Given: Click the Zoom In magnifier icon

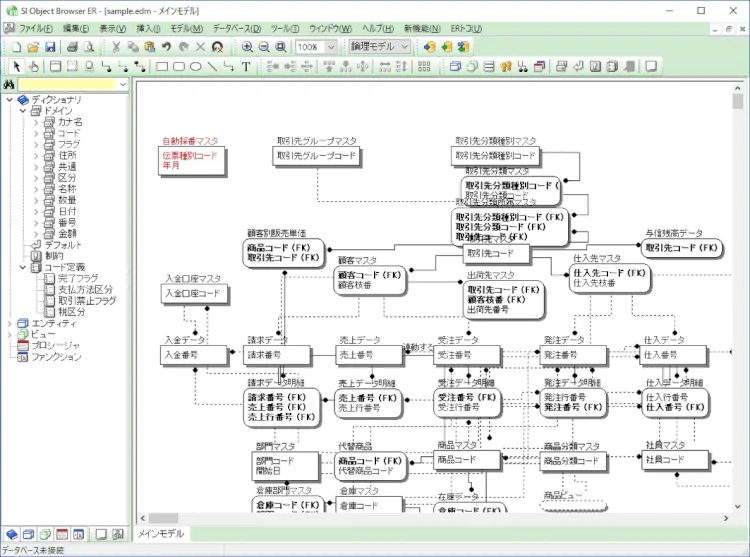Looking at the screenshot, I should point(246,47).
